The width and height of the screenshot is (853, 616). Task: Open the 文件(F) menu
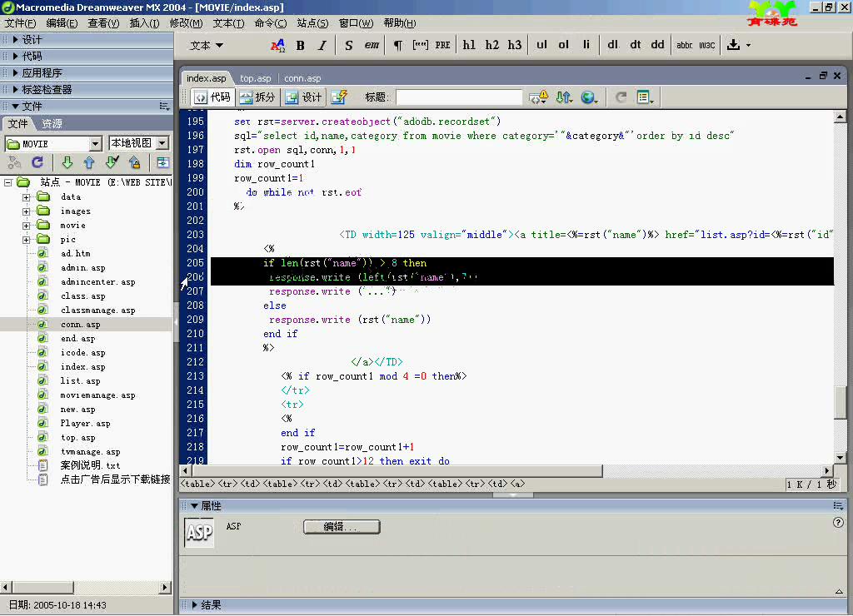click(20, 22)
